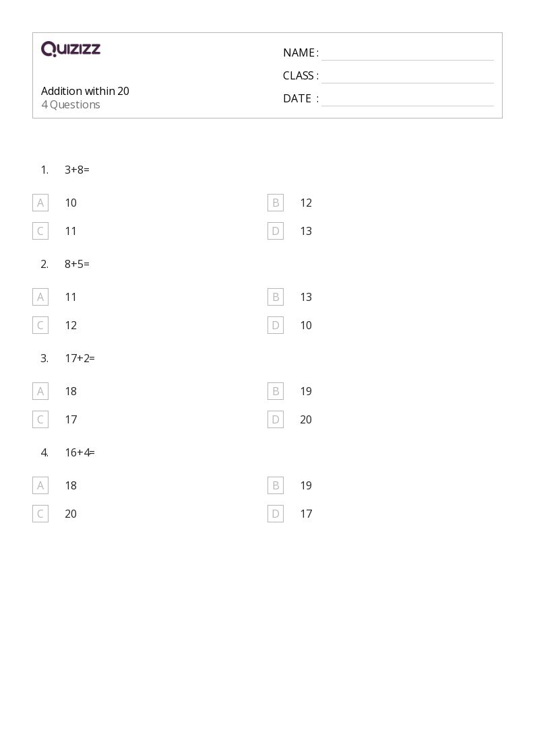The width and height of the screenshot is (535, 756).
Task: Choose answer box B for question 4
Action: [x=276, y=485]
